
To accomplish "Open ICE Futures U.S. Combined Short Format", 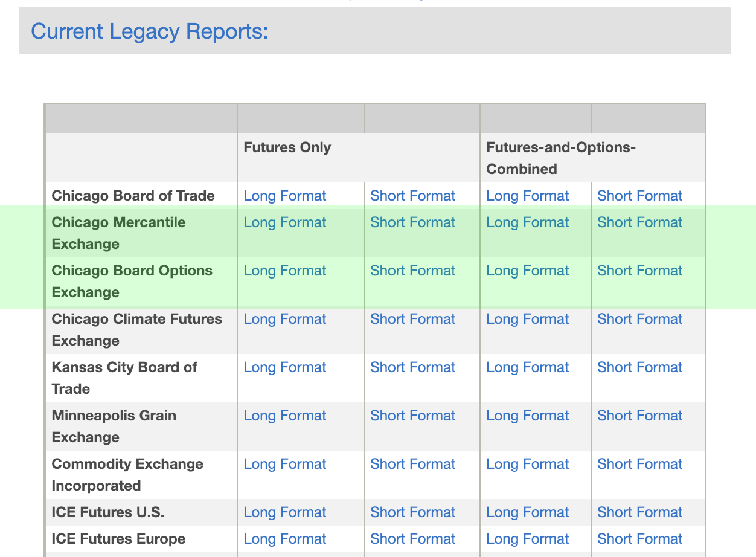I will click(639, 512).
